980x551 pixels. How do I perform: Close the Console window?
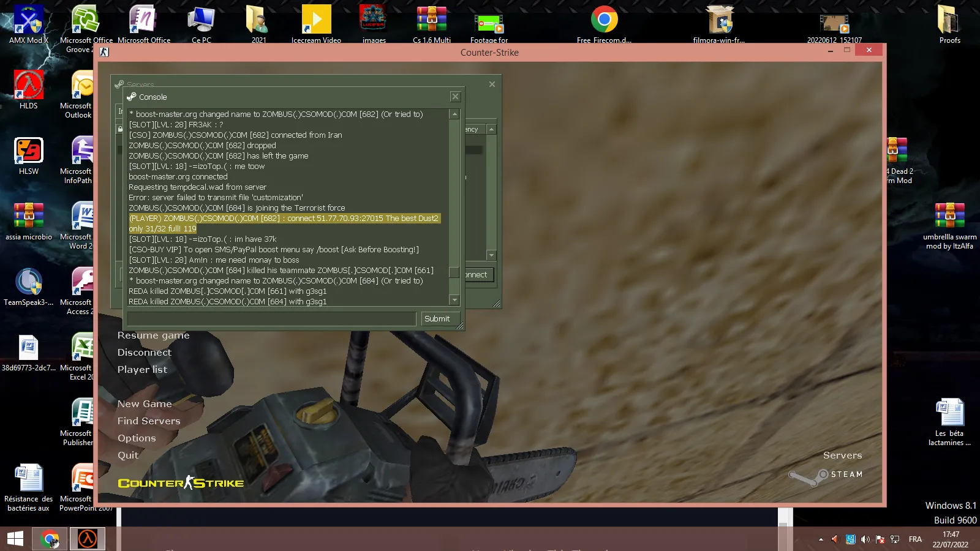tap(455, 97)
